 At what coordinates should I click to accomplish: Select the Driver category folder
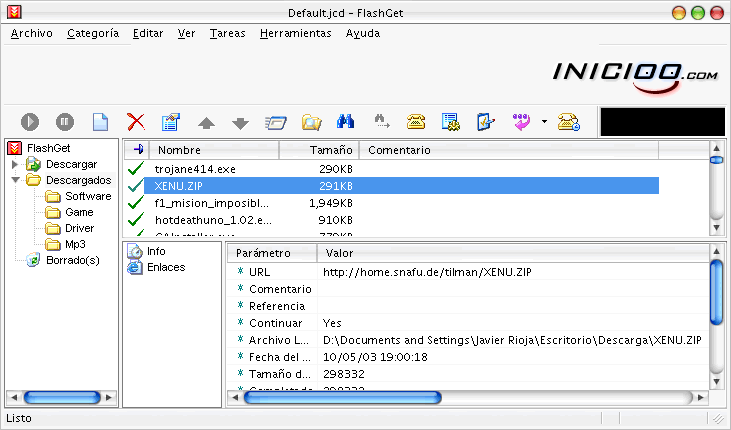click(79, 229)
